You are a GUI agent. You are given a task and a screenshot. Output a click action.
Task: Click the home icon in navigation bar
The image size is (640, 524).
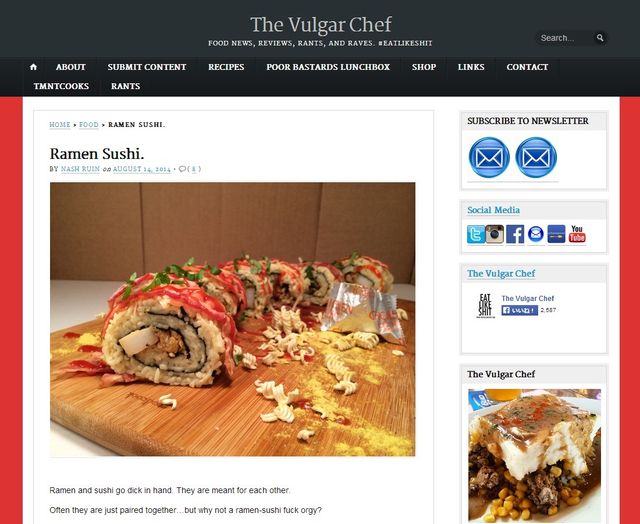pyautogui.click(x=33, y=67)
